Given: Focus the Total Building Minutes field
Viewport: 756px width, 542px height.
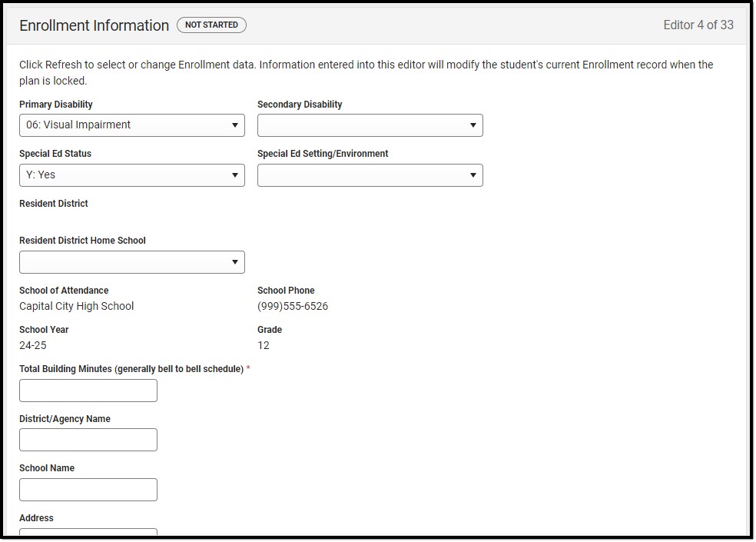Looking at the screenshot, I should coord(88,391).
